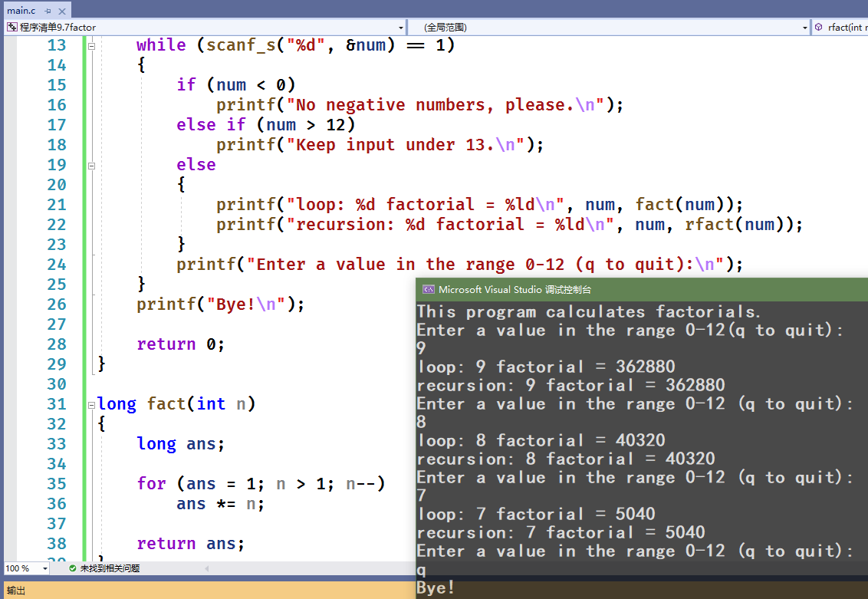This screenshot has width=868, height=599.
Task: Pin the main.c tab with the pushpin icon
Action: pos(48,11)
